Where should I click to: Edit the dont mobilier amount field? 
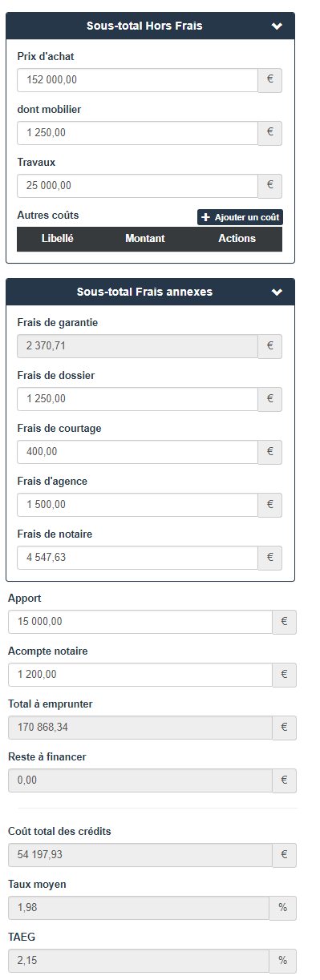(137, 133)
